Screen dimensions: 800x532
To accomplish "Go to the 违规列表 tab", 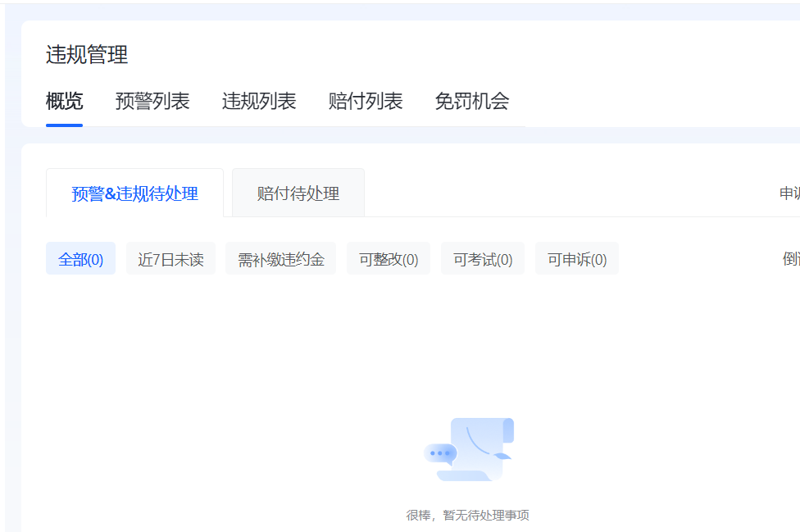I will 259,101.
